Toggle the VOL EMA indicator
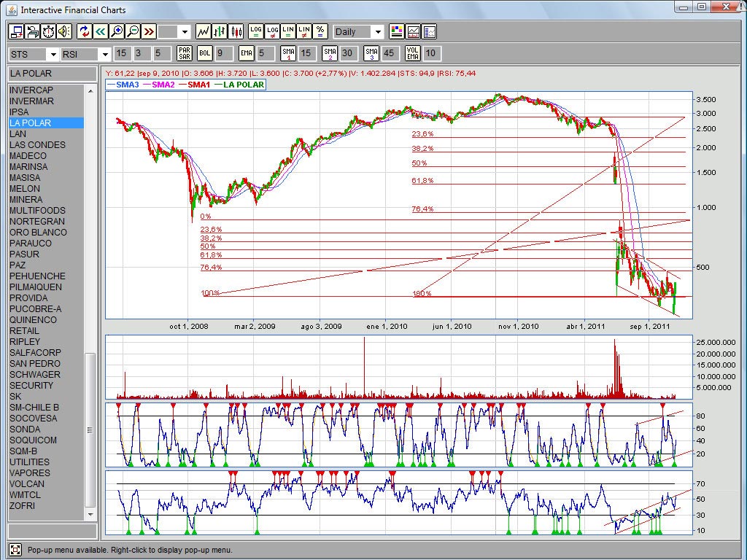The image size is (747, 560). point(412,53)
